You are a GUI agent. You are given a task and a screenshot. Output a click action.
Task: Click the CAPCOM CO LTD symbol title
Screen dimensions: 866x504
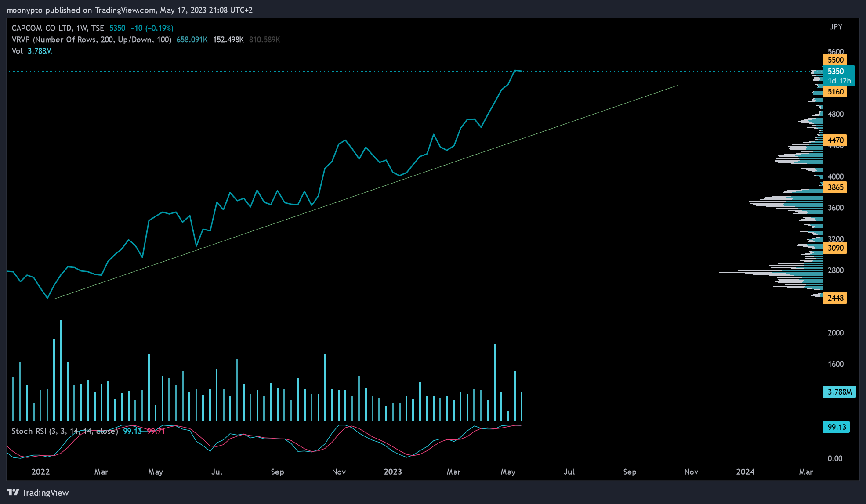[x=58, y=28]
